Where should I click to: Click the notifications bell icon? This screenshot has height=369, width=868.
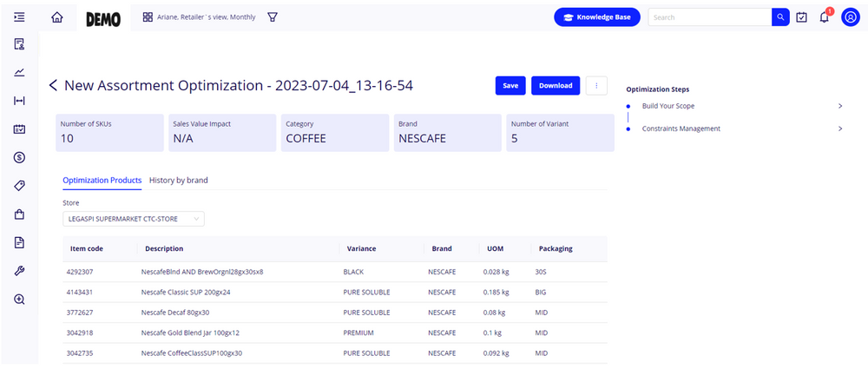pyautogui.click(x=825, y=17)
